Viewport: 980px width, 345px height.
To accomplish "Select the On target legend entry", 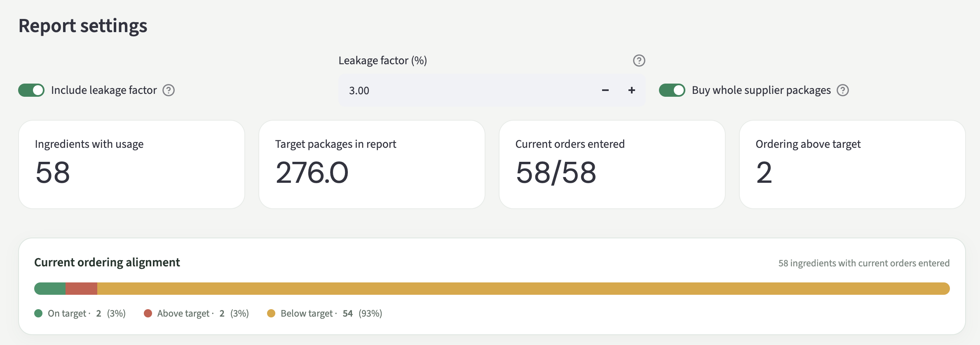I will pyautogui.click(x=80, y=313).
